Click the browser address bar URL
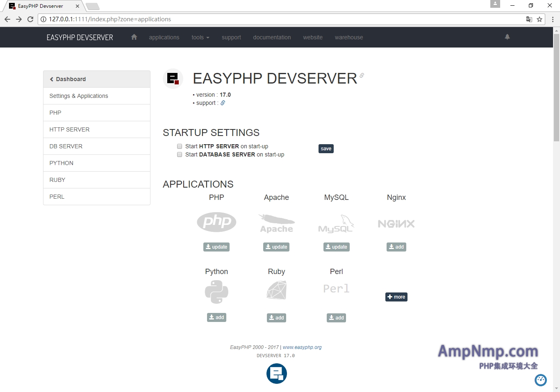This screenshot has width=560, height=392. click(110, 19)
